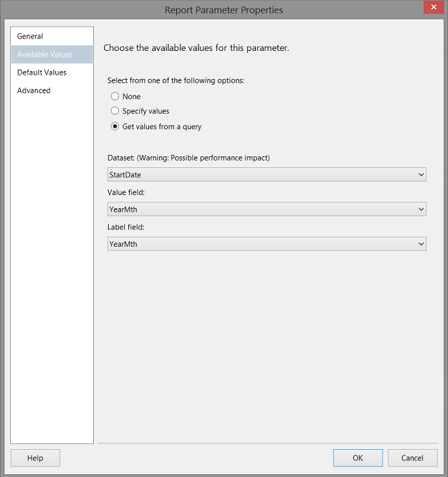Click the OK button
The image size is (448, 477).
point(358,458)
